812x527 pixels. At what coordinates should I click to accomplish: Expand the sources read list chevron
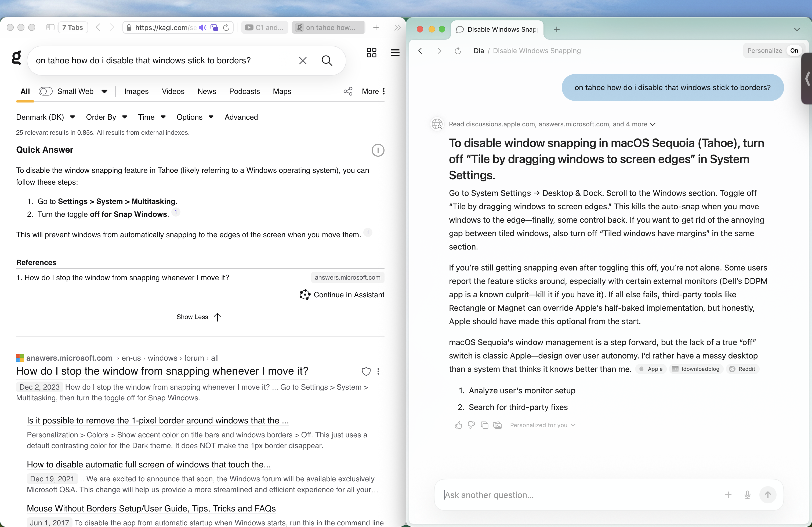coord(653,125)
